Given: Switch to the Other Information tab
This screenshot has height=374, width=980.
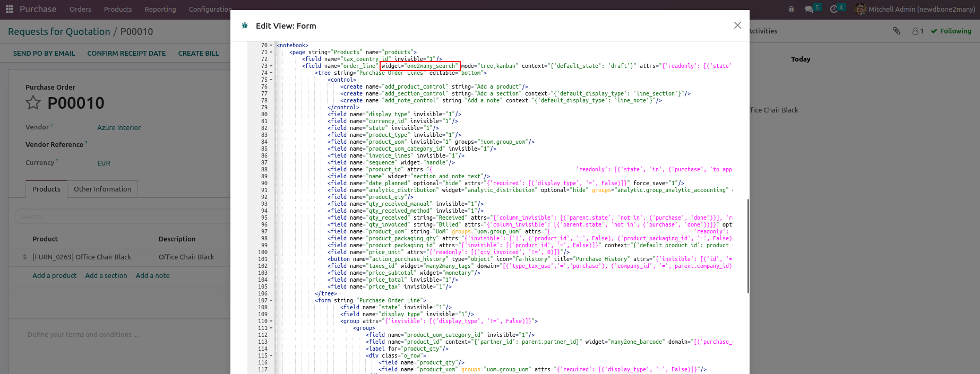Looking at the screenshot, I should (x=102, y=189).
